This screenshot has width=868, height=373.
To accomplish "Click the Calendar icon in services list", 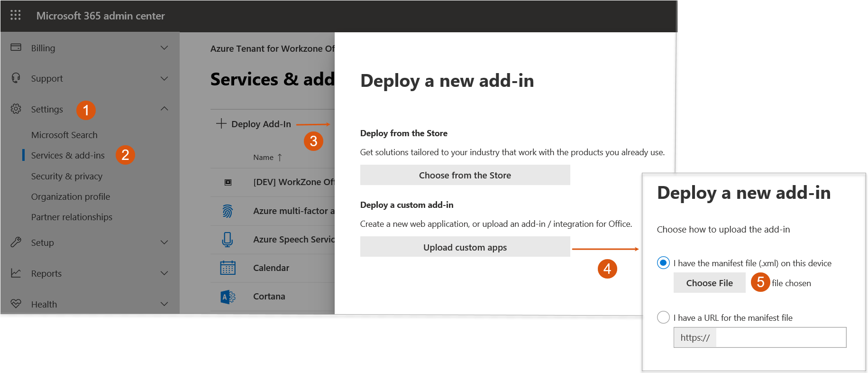I will (x=228, y=268).
